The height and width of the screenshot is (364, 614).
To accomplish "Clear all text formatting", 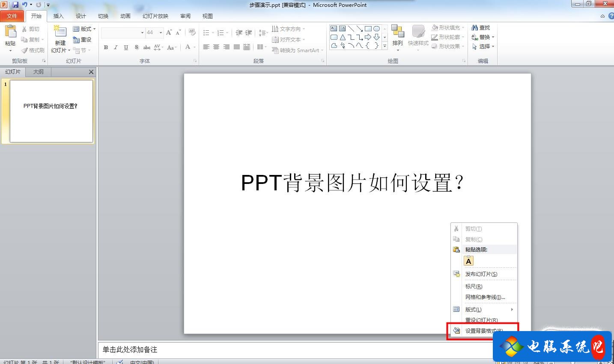I will (x=192, y=33).
